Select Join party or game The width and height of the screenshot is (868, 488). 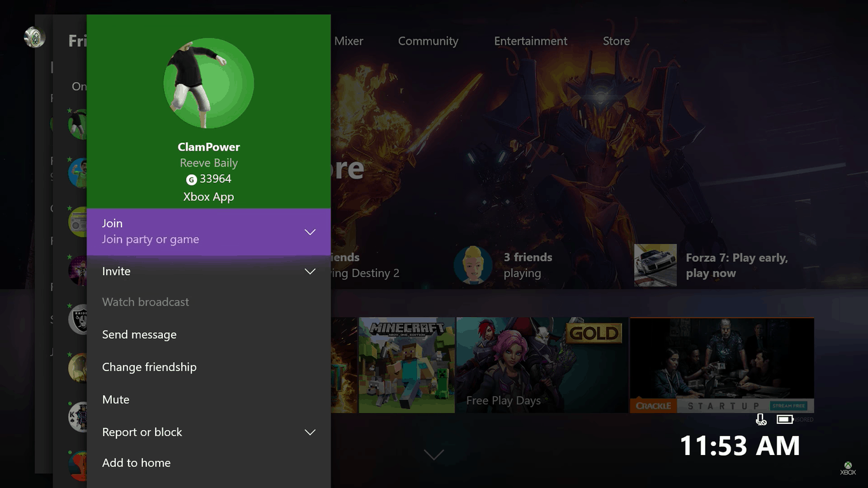pyautogui.click(x=209, y=232)
